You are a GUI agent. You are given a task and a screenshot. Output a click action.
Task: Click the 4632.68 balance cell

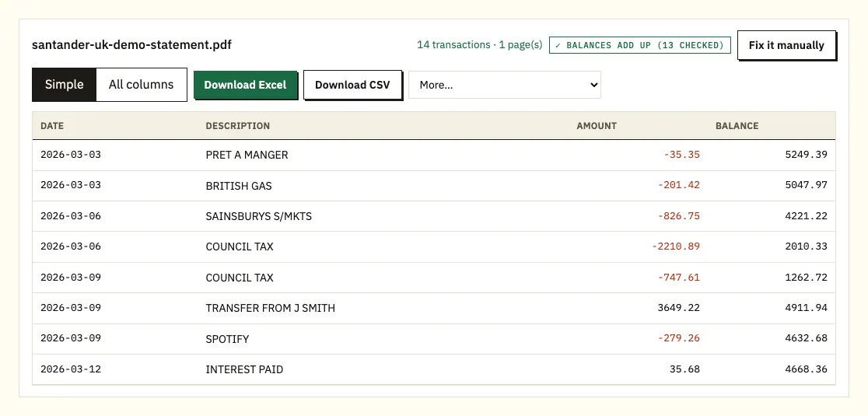click(806, 338)
